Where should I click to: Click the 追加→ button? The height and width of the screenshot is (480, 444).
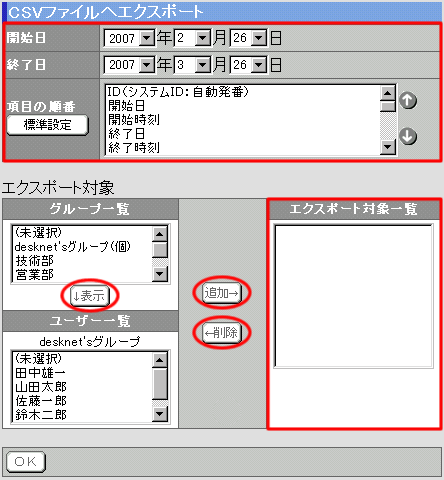[222, 293]
